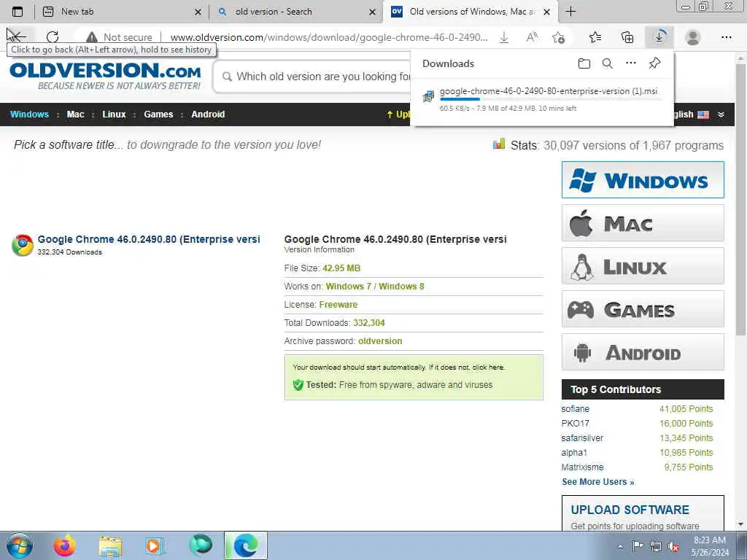
Task: Click the download progress bar
Action: click(551, 99)
